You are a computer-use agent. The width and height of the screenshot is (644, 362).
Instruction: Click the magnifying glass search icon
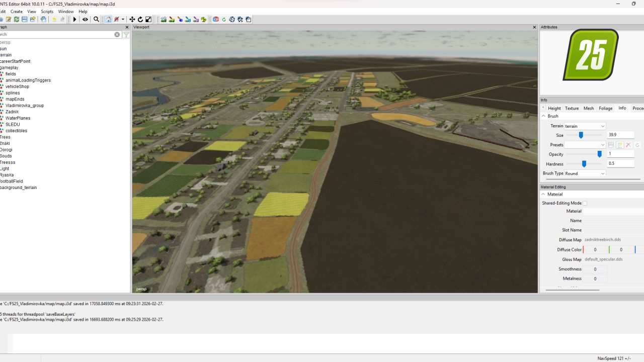96,20
